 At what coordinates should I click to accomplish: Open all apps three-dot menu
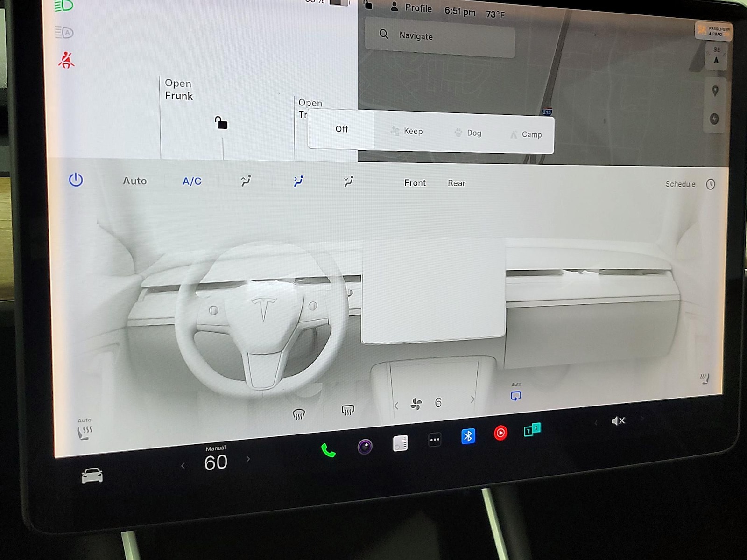click(434, 440)
